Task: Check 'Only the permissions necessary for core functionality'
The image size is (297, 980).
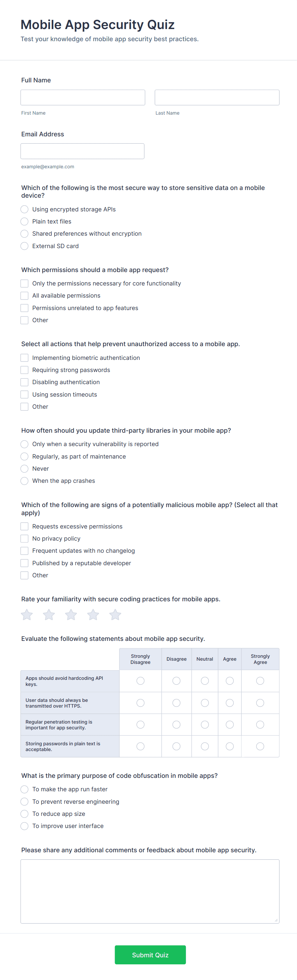Action: [24, 284]
